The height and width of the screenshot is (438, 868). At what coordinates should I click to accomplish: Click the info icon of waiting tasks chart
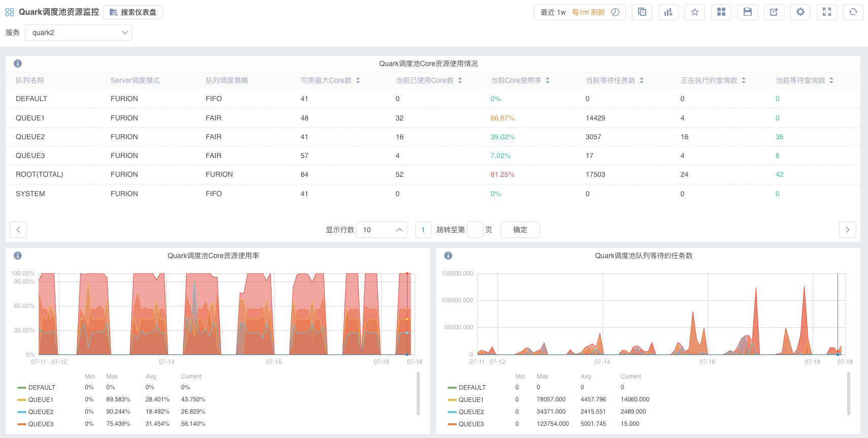tap(448, 256)
